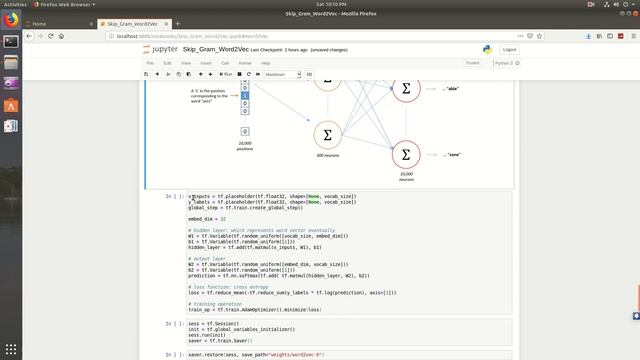Select the markdown cell with the network diagram
This screenshot has height=360, width=640.
(x=330, y=135)
